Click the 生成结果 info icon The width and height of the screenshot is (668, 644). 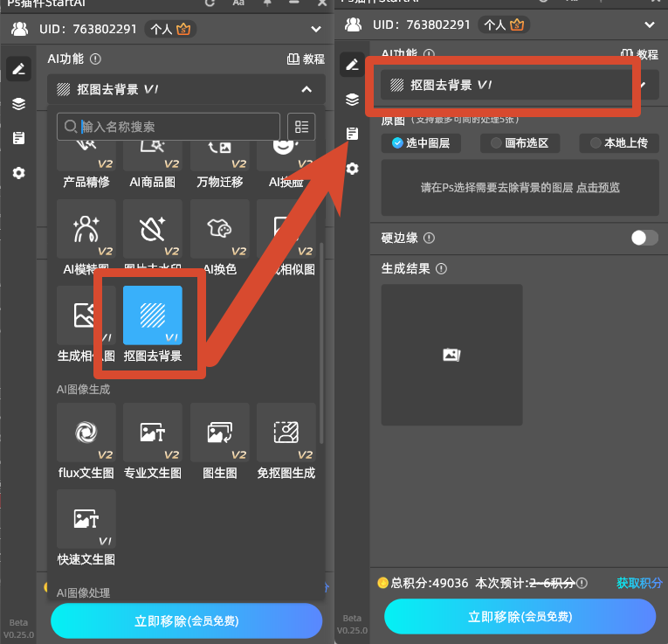click(441, 269)
